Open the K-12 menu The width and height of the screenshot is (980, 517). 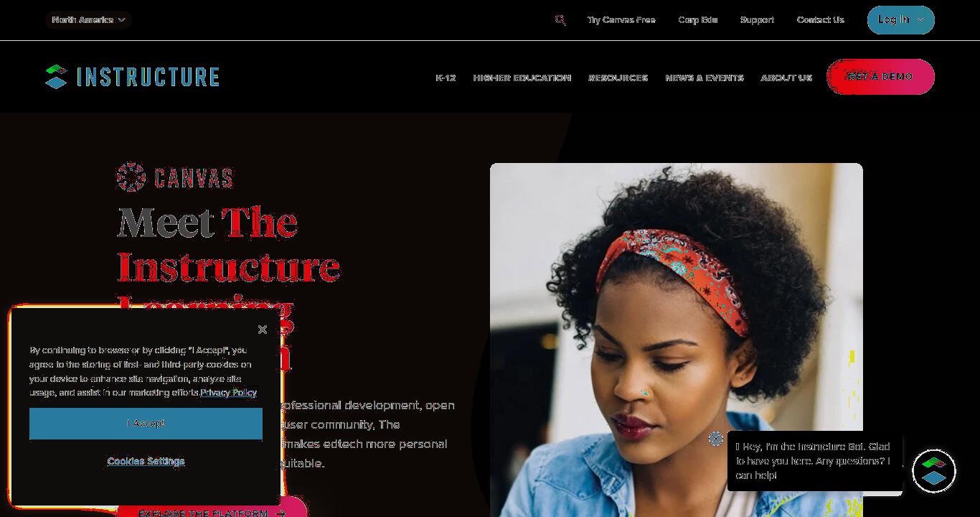point(446,78)
